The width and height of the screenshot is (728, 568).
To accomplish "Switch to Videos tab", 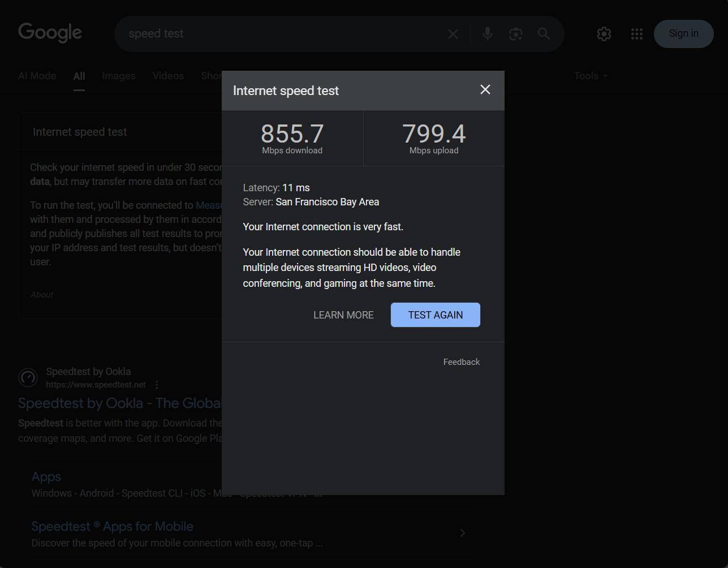I will click(x=168, y=76).
